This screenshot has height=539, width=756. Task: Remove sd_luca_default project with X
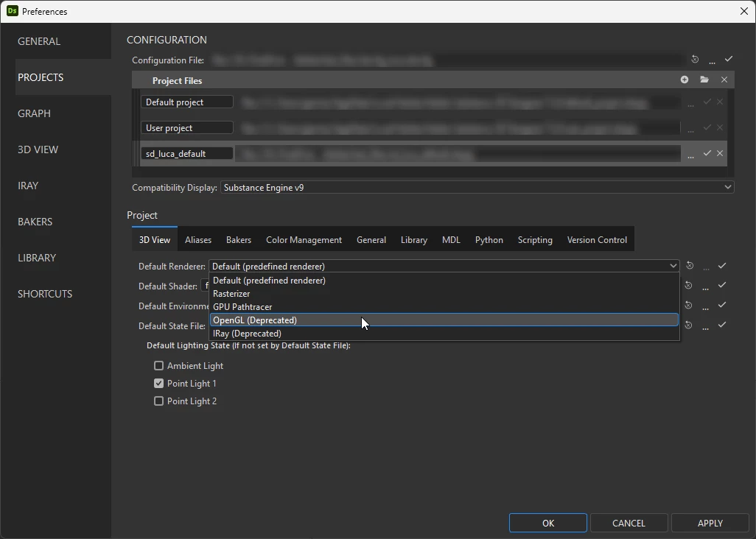point(720,152)
